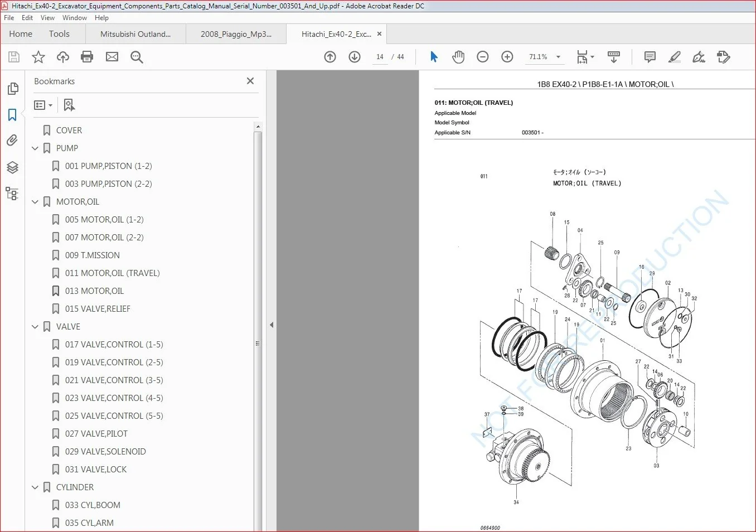The width and height of the screenshot is (756, 532).
Task: Open bookmark 029 VALVE,SOLENOID
Action: point(105,452)
